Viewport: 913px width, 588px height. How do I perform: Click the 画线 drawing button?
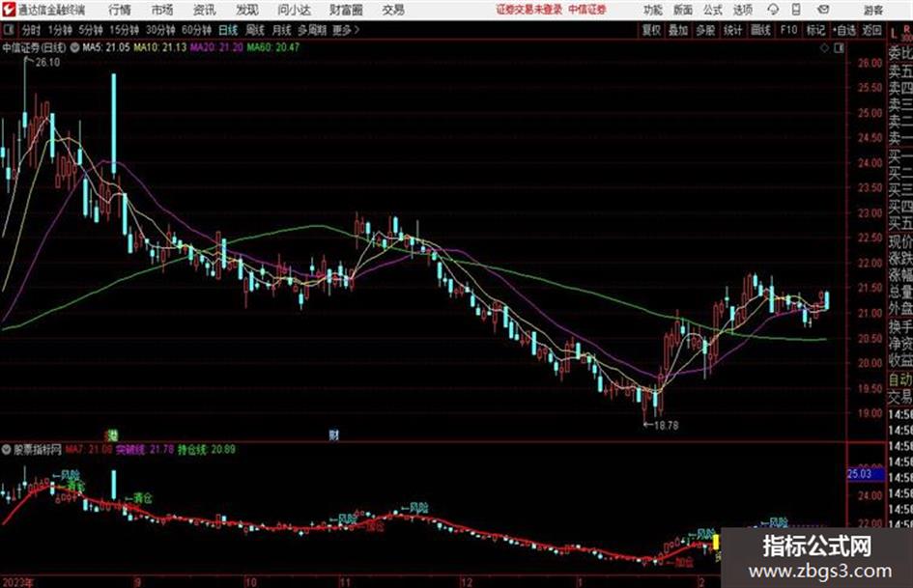click(x=760, y=30)
